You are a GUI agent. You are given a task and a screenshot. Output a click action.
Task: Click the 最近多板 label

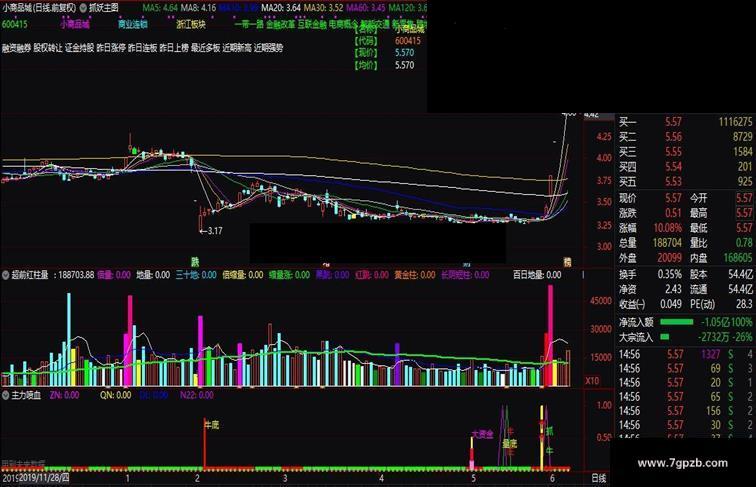click(x=205, y=48)
